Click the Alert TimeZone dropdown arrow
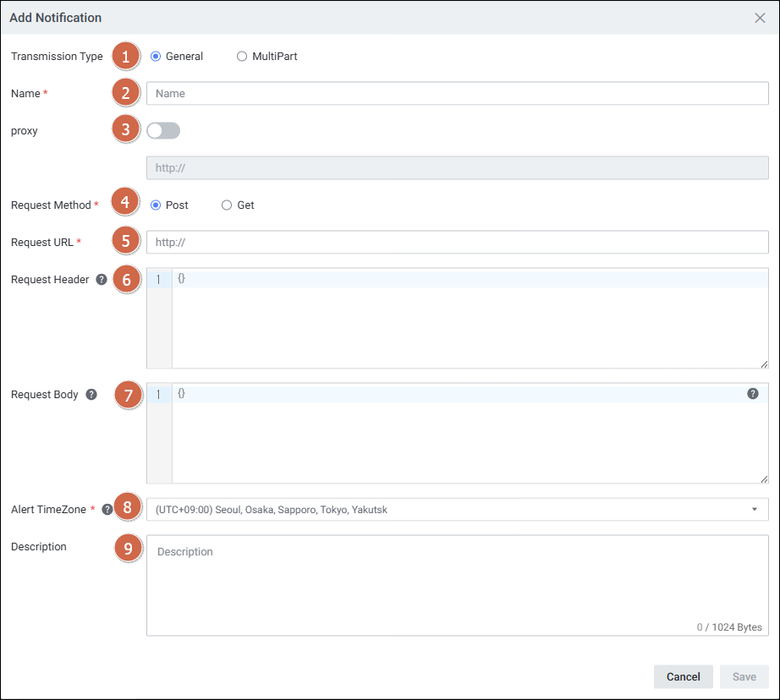Screen dimensions: 780x700 [754, 510]
